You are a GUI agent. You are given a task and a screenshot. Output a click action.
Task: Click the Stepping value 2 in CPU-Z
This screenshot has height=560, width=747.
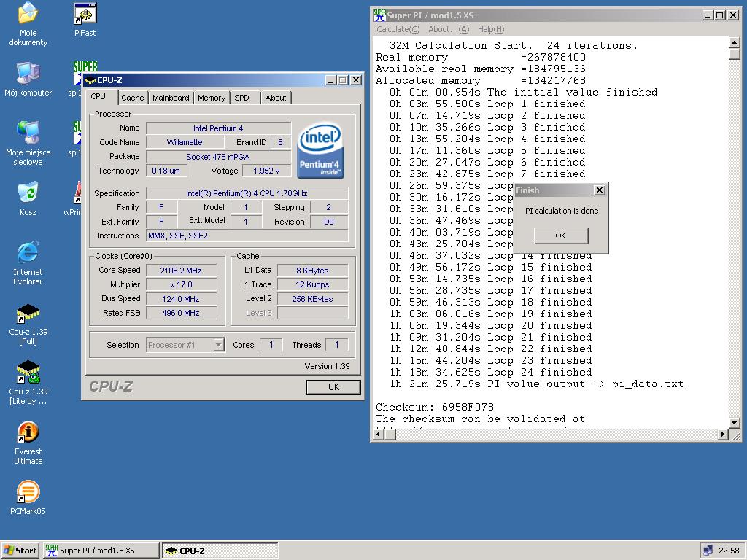tap(329, 207)
